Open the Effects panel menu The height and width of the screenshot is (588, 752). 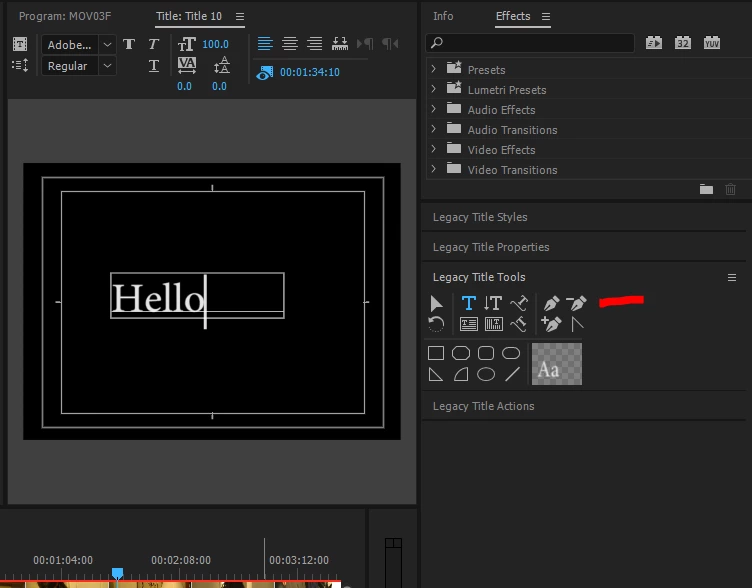pyautogui.click(x=546, y=17)
